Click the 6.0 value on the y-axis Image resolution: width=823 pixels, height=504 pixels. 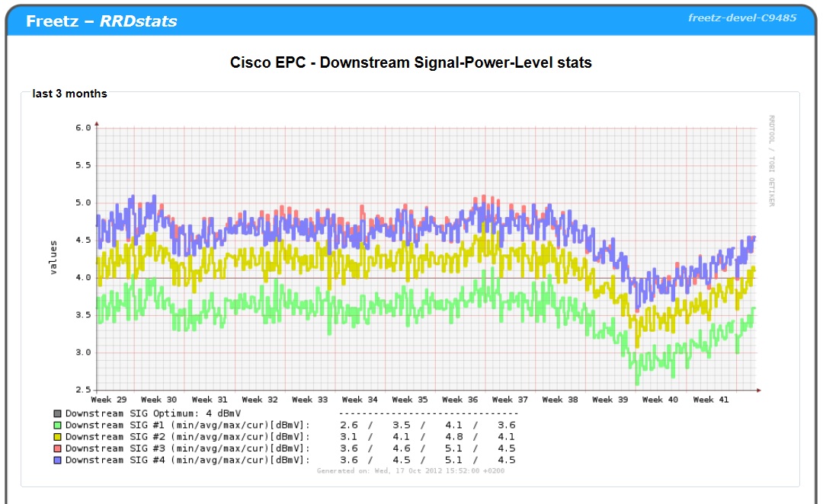tap(82, 128)
